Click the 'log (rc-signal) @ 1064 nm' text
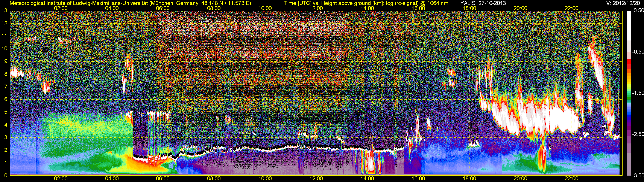Viewport: 644px width, 182px height. [417, 3]
